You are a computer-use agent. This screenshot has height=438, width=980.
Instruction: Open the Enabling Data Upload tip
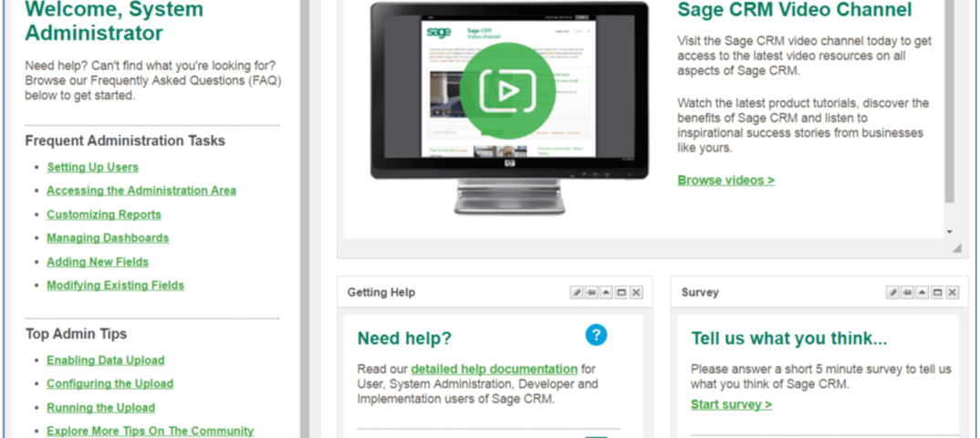(x=106, y=360)
